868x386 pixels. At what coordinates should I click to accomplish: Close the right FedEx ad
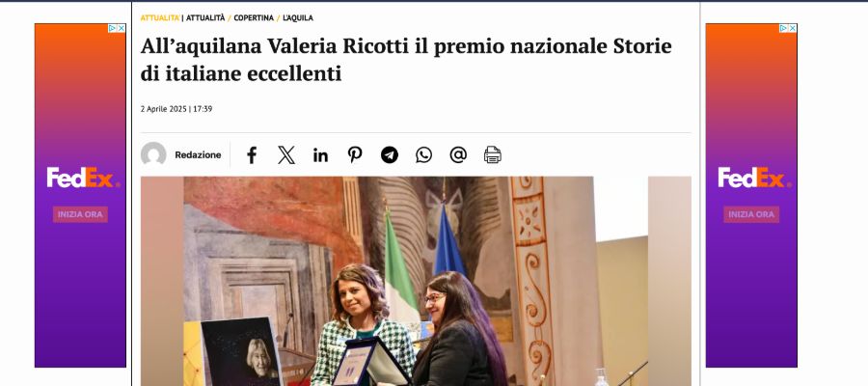click(792, 28)
